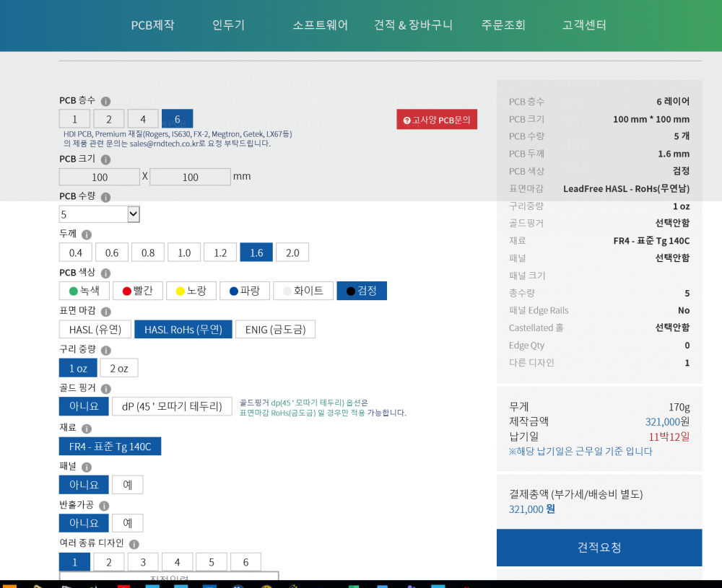Choose 2 oz copper weight

[118, 368]
